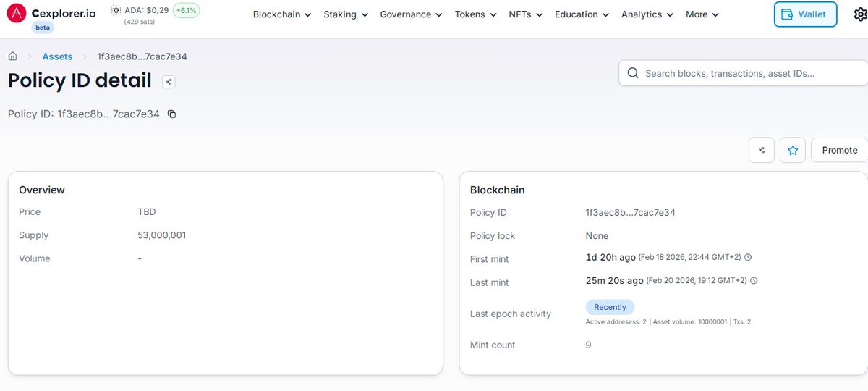Open the Analytics dropdown
The image size is (868, 391).
point(647,14)
